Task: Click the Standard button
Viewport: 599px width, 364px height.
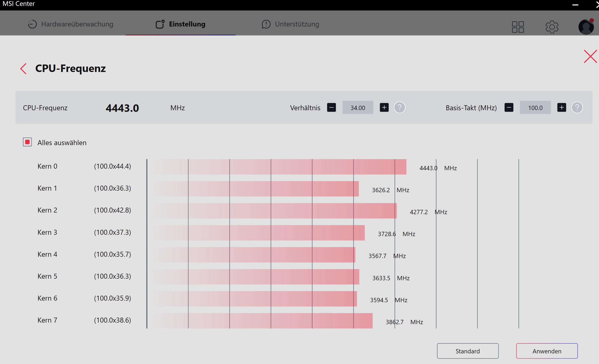Action: coord(468,351)
